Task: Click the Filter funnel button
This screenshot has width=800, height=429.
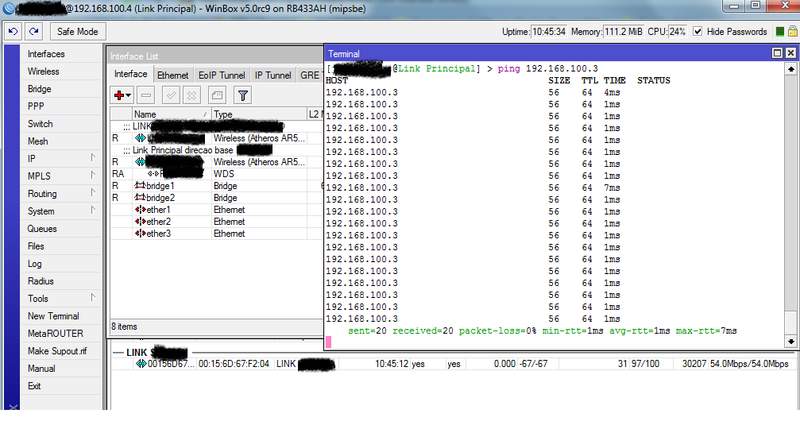Action: click(x=243, y=95)
